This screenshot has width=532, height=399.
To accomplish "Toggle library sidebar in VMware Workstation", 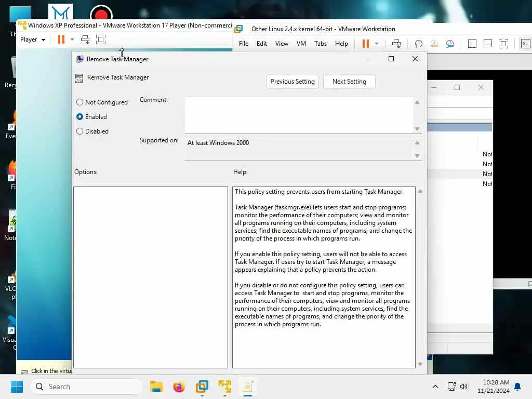I will [472, 44].
